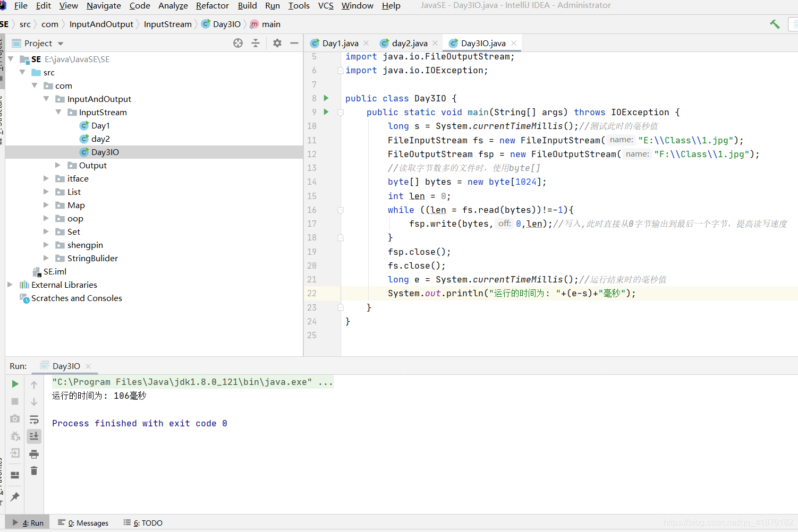Rerun Day3IO with green play button
Screen dimensions: 798x532
pyautogui.click(x=15, y=384)
